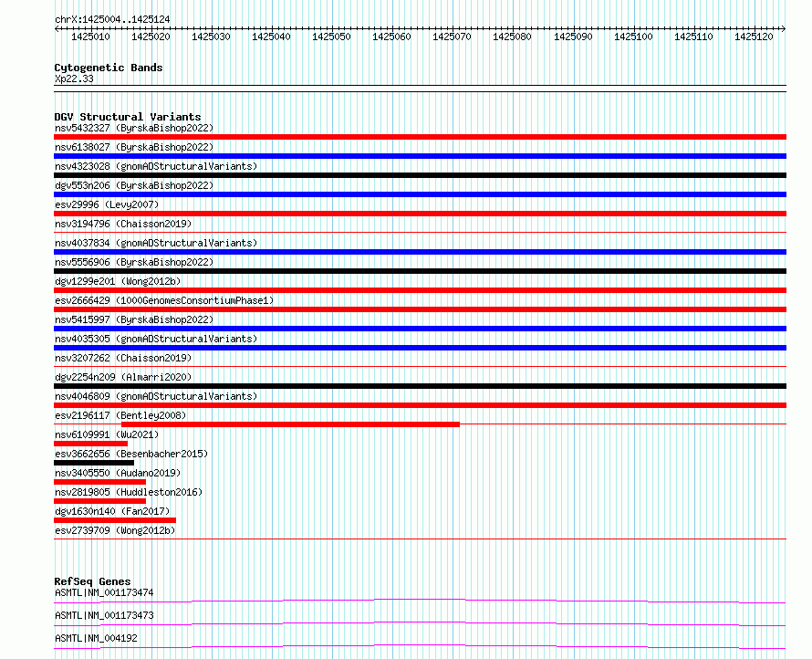Select the short red nsv6109991 Wu2021 bar
This screenshot has width=812, height=659.
click(x=90, y=444)
